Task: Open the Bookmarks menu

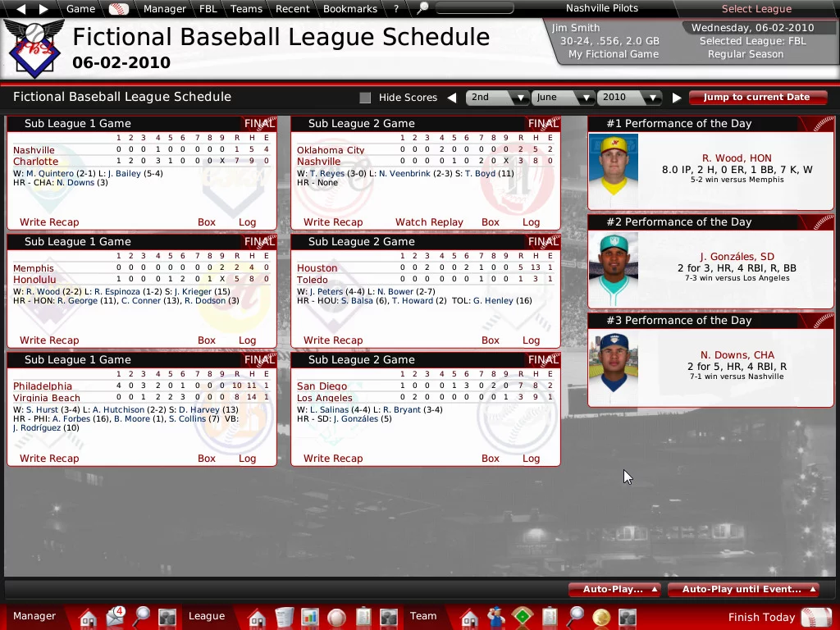Action: (349, 8)
